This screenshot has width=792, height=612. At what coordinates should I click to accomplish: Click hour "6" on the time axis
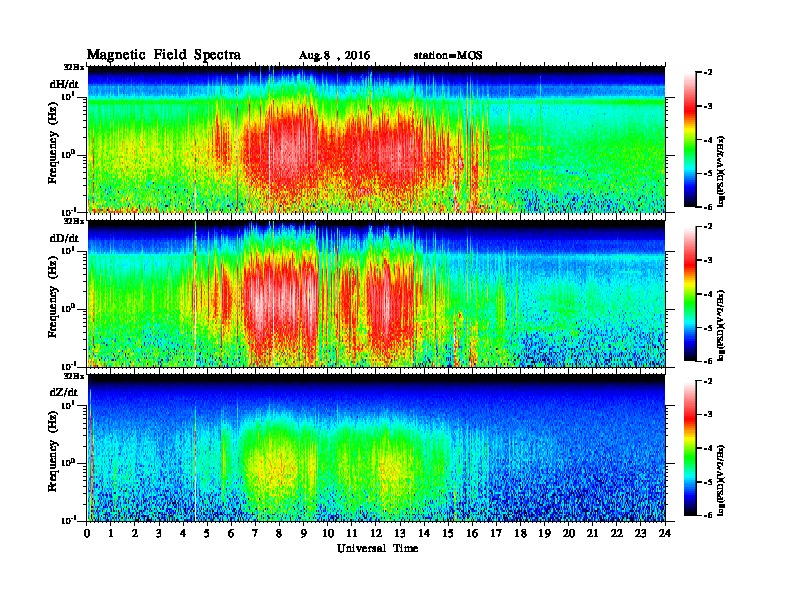pos(231,534)
